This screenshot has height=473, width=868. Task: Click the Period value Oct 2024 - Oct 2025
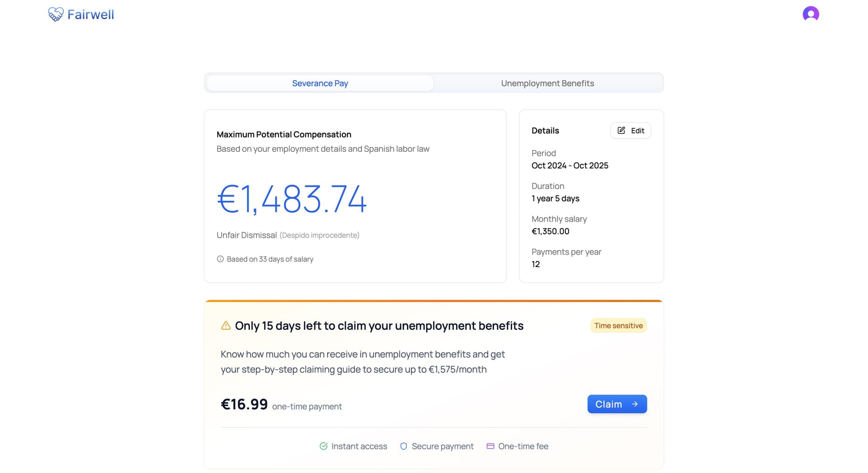point(570,166)
